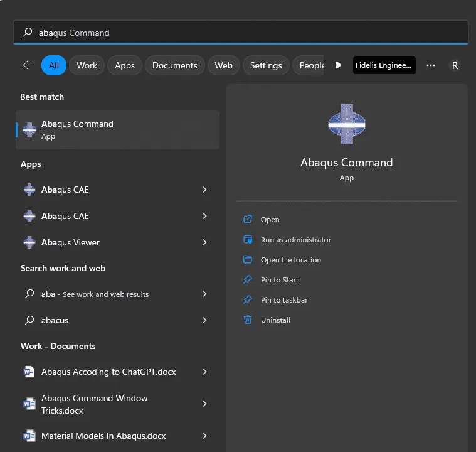476x452 pixels.
Task: Click the Abaqus Viewer app icon
Action: 29,242
